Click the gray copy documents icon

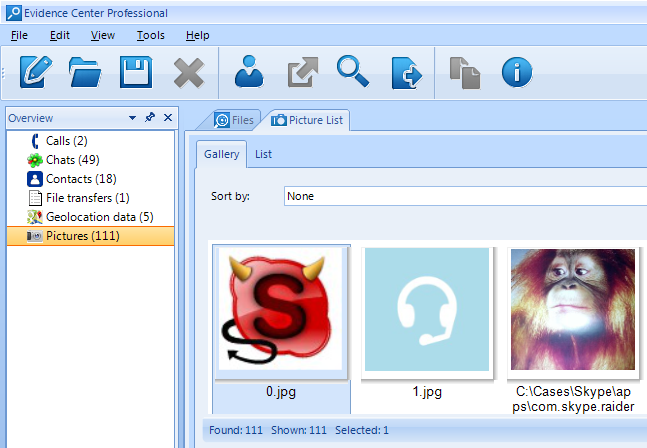(x=465, y=73)
